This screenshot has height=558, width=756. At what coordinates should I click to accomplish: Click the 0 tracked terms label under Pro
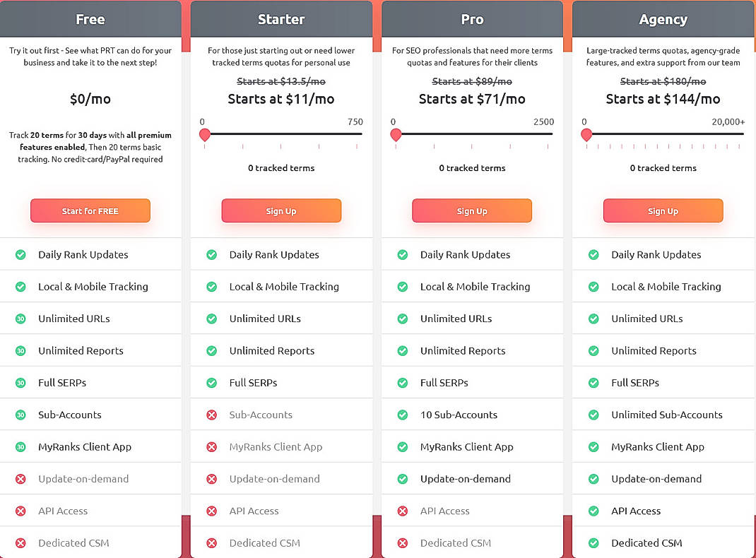[x=472, y=168]
